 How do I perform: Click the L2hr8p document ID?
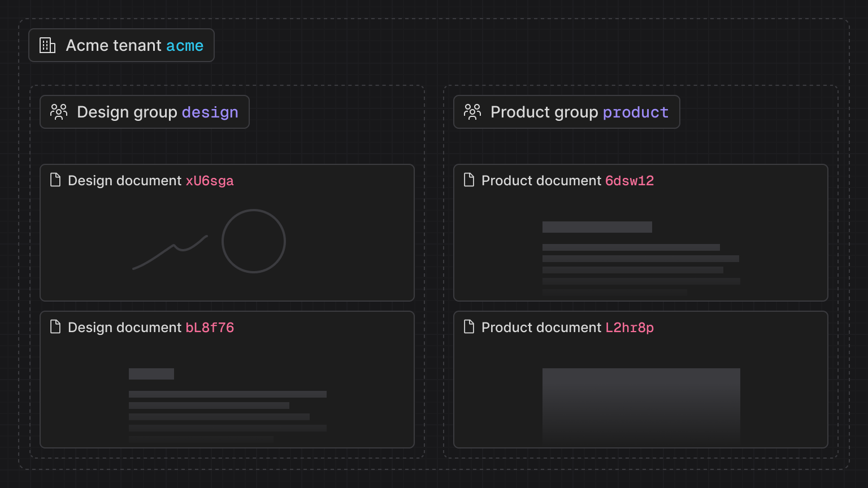click(630, 328)
